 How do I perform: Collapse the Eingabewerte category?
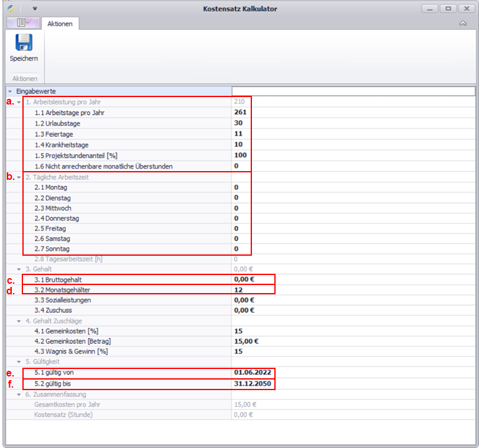pyautogui.click(x=10, y=91)
